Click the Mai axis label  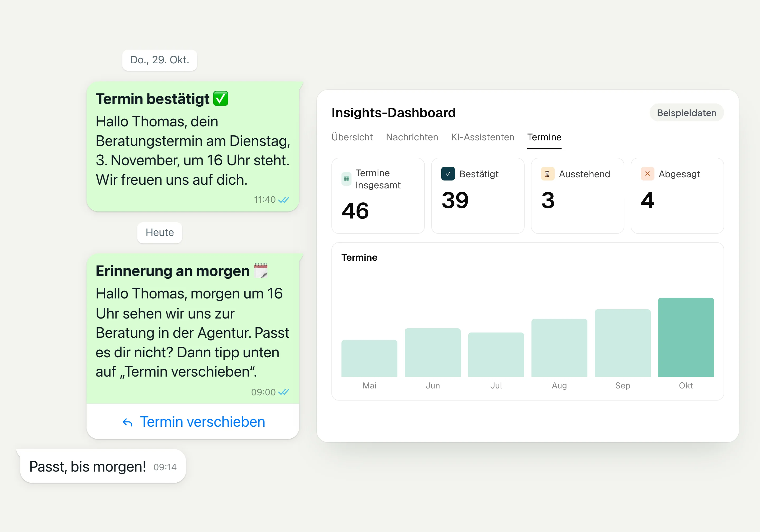(x=369, y=386)
